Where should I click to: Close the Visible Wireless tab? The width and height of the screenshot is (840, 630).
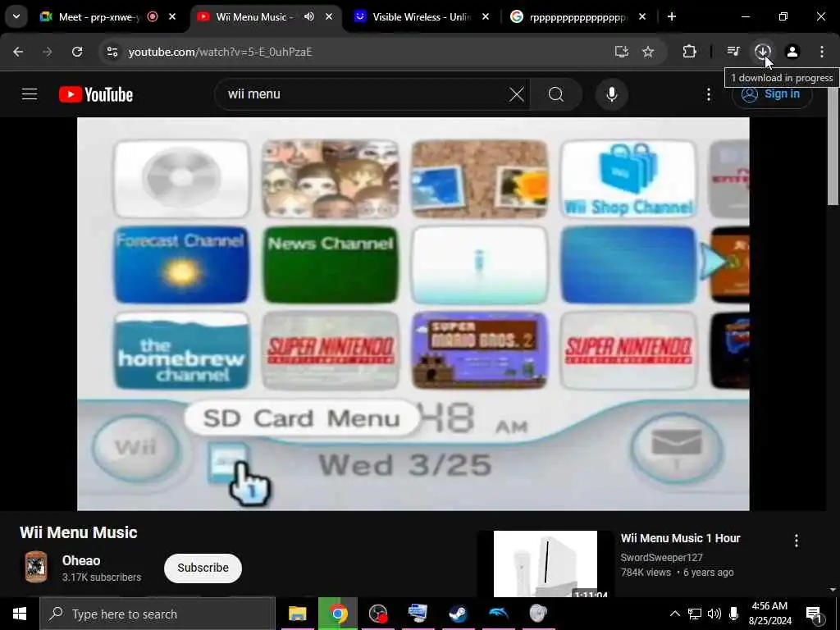click(x=486, y=16)
